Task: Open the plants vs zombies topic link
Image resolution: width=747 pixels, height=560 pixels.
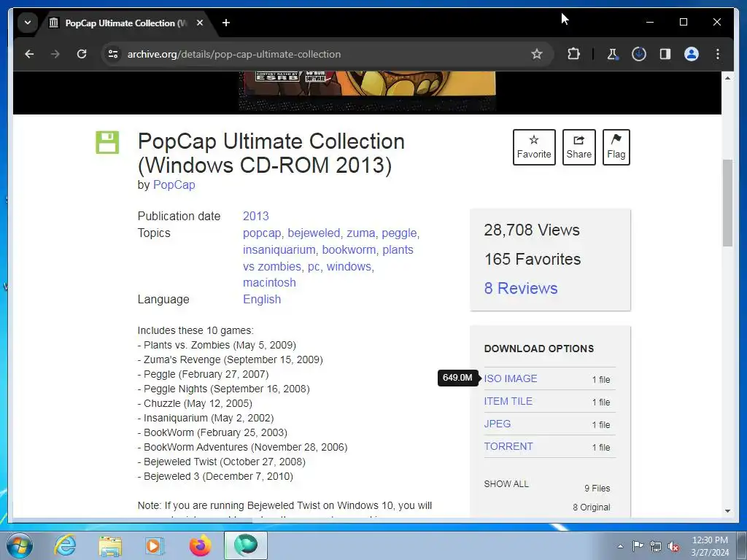Action: (x=328, y=257)
